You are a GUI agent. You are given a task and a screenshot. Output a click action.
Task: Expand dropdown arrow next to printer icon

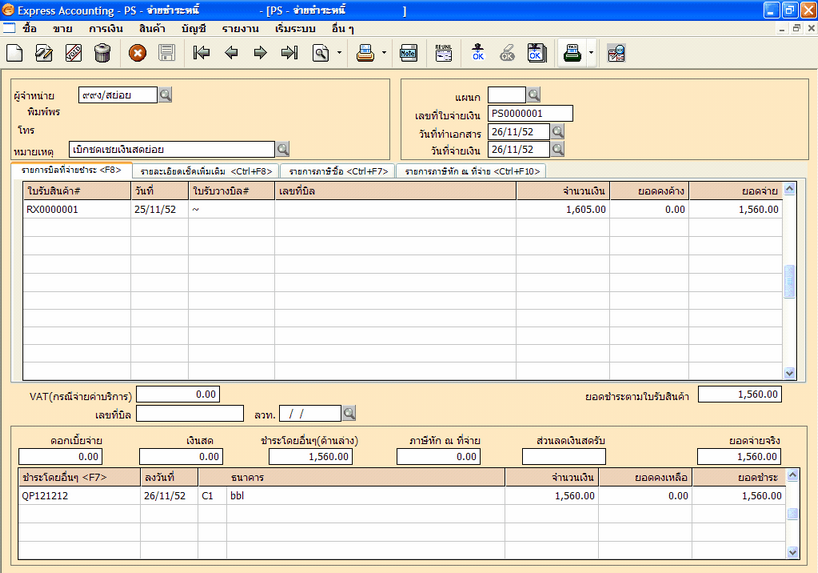383,53
